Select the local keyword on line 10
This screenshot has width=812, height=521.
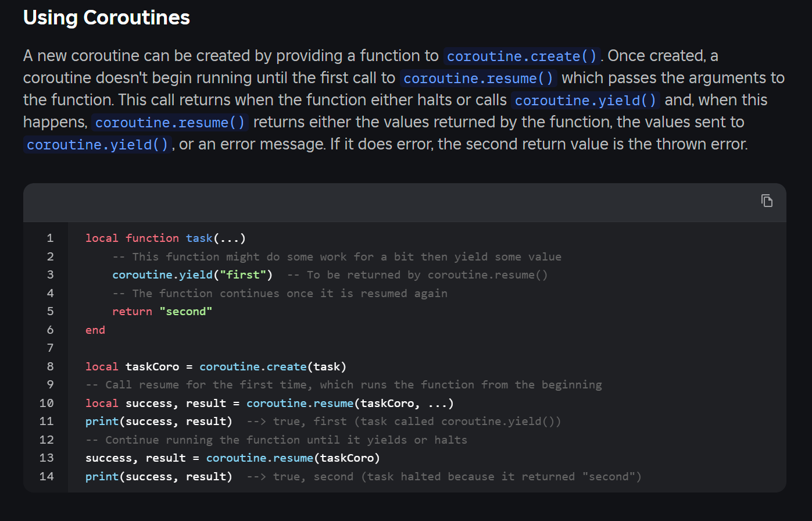click(x=101, y=402)
